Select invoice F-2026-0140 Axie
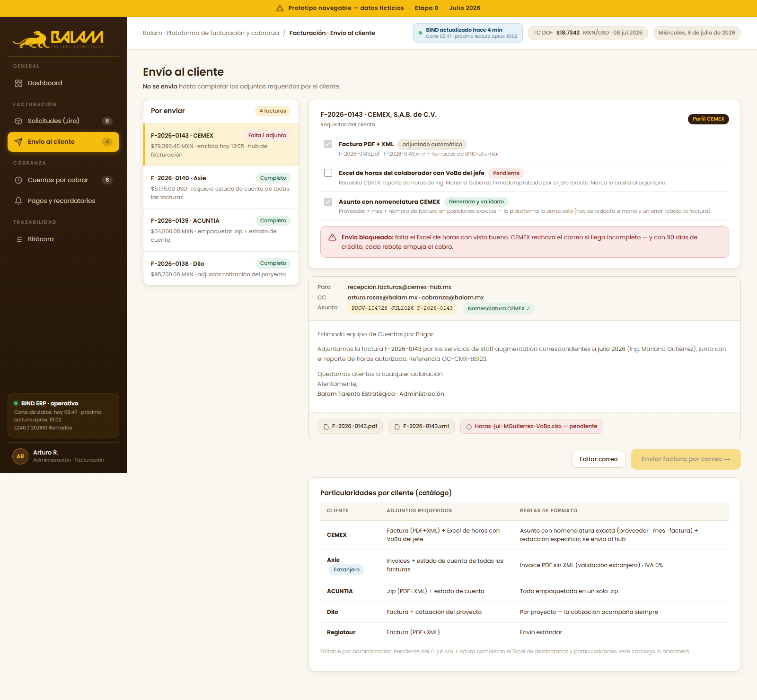 [221, 187]
